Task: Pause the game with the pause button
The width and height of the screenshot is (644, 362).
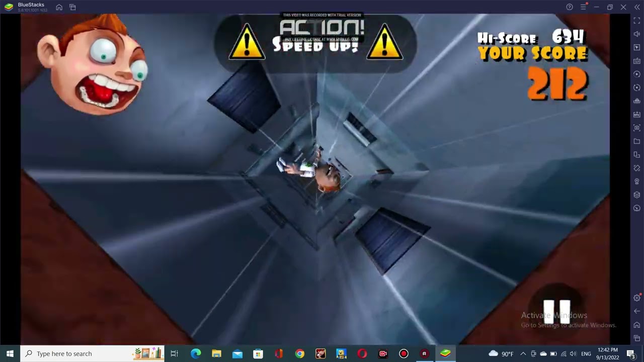Action: 556,313
